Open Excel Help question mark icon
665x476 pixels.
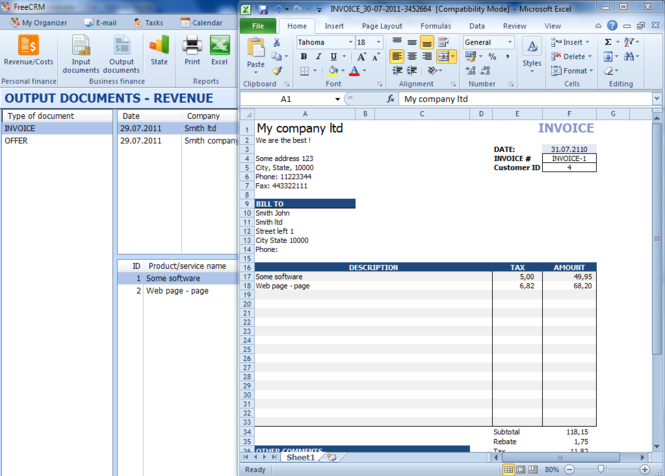pos(612,25)
